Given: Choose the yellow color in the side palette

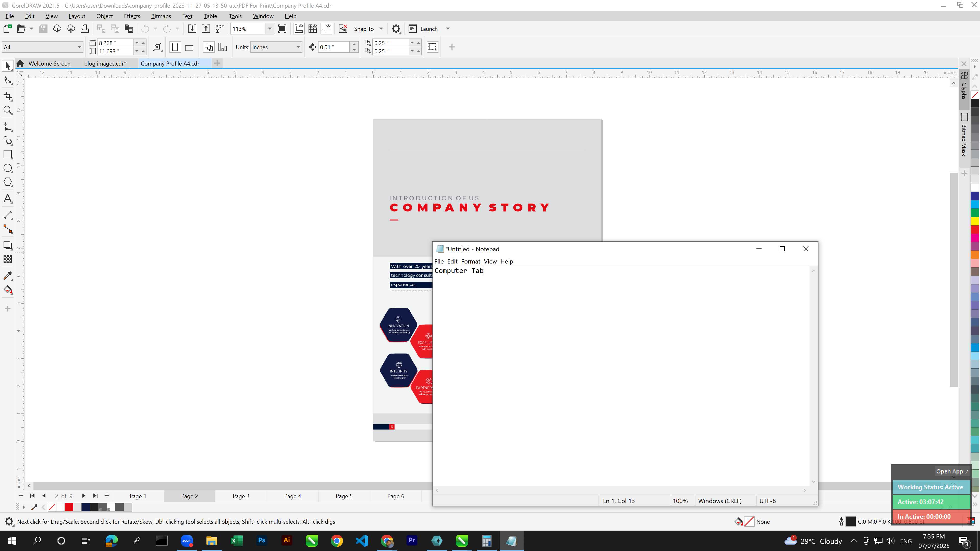Looking at the screenshot, I should [x=975, y=221].
